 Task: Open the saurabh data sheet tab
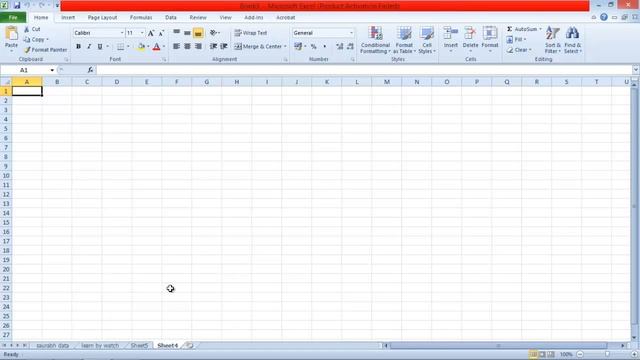(x=53, y=345)
